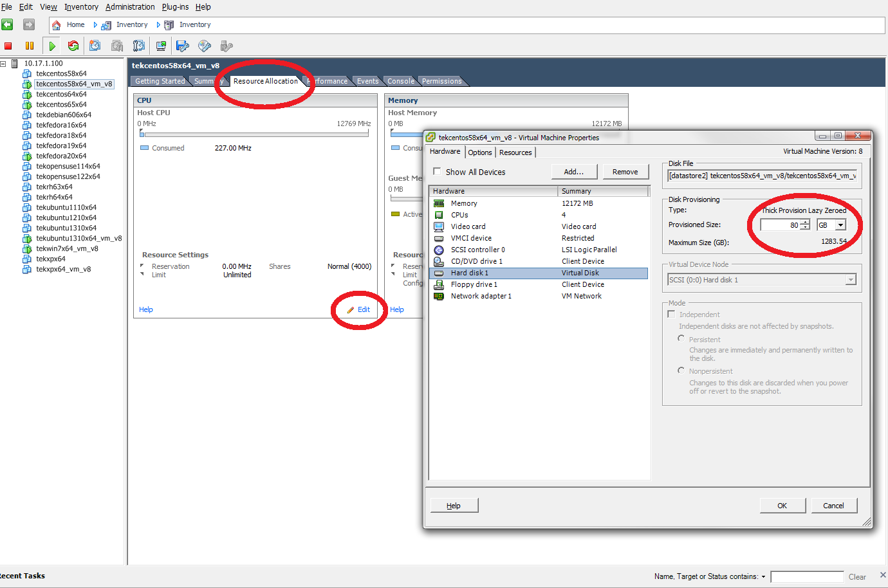Open the Virtual Device Node dropdown
The width and height of the screenshot is (888, 588).
851,280
